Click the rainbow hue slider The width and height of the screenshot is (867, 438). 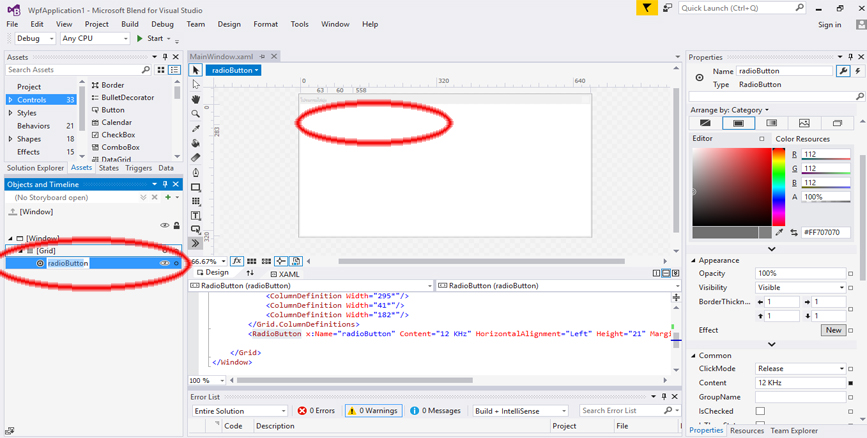tap(778, 186)
